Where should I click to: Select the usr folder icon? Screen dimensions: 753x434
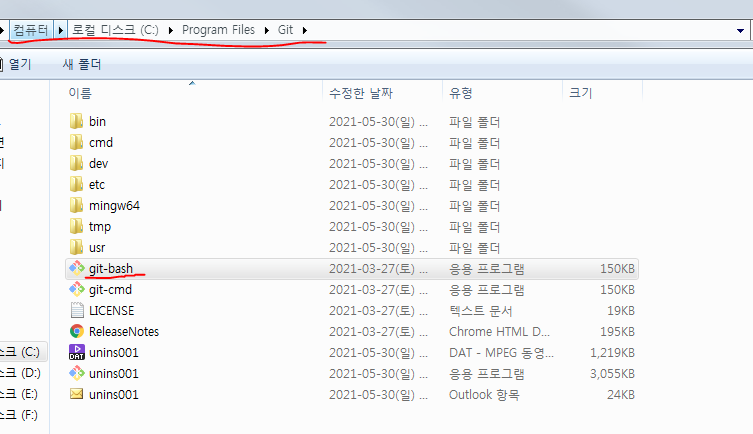tap(76, 248)
